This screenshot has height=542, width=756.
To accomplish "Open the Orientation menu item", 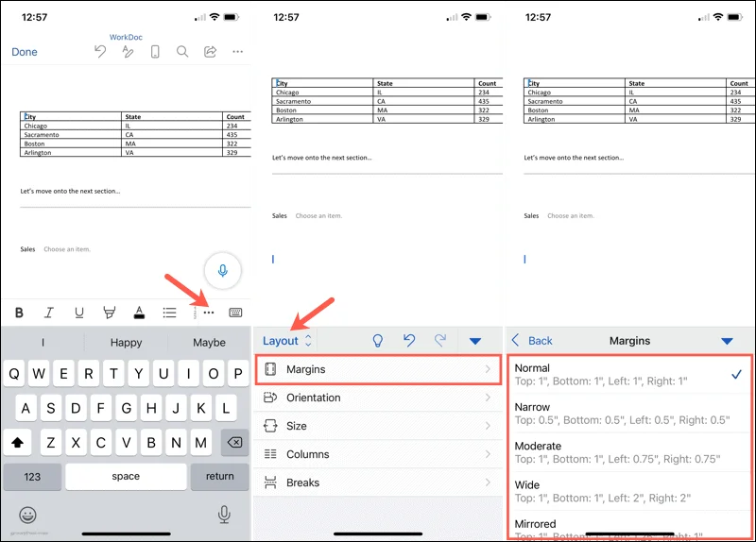I will click(x=378, y=398).
